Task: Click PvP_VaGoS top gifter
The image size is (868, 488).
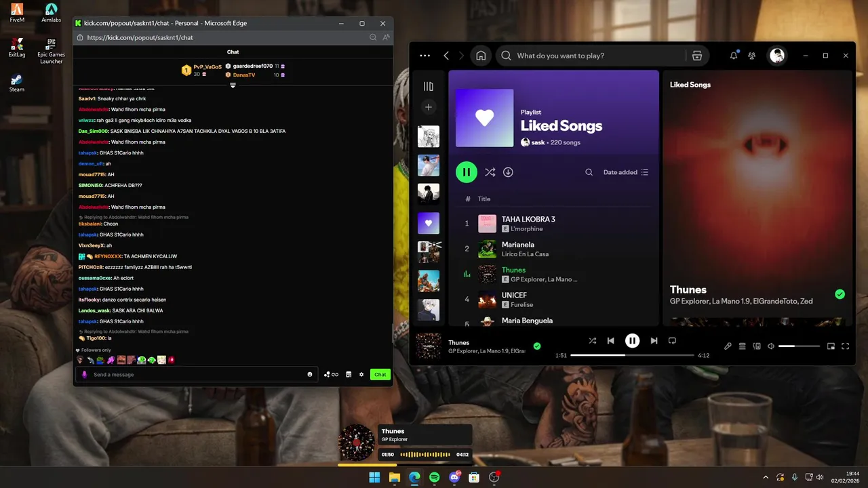Action: click(208, 67)
